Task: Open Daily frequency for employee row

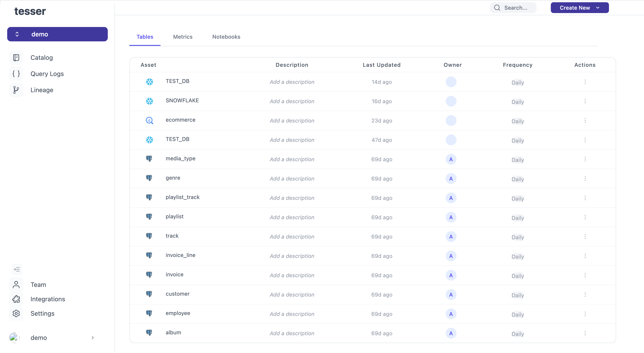Action: [518, 315]
